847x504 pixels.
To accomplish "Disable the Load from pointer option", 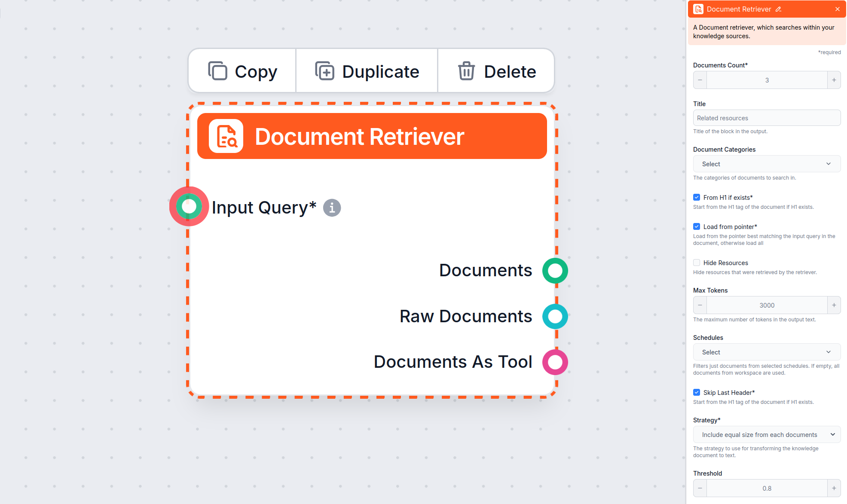I will (x=697, y=226).
